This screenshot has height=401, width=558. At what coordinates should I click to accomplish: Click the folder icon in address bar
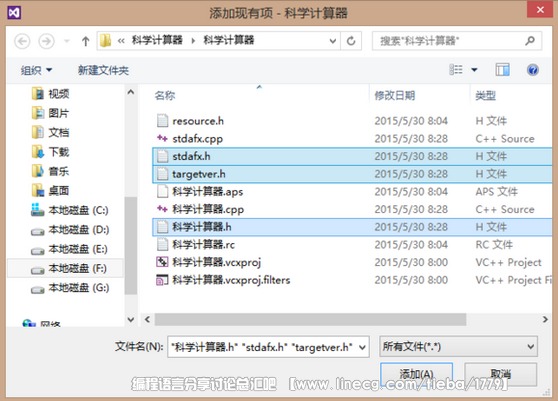point(105,41)
